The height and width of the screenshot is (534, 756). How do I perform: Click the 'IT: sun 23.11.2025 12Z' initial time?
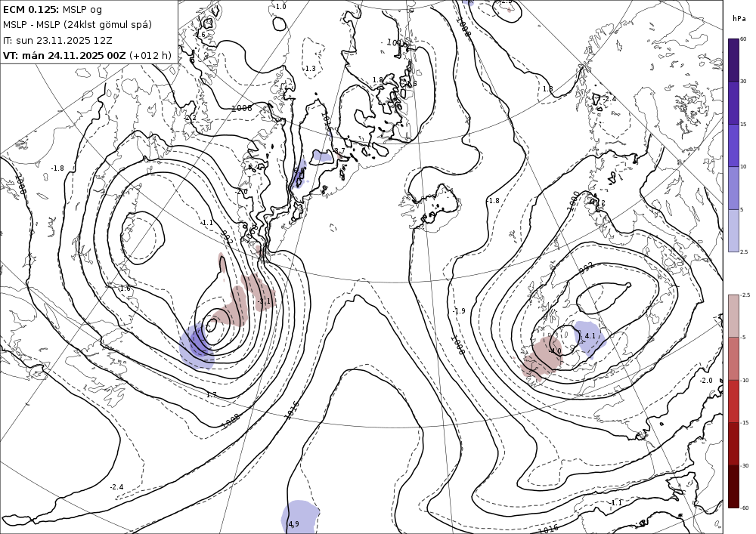[x=57, y=41]
